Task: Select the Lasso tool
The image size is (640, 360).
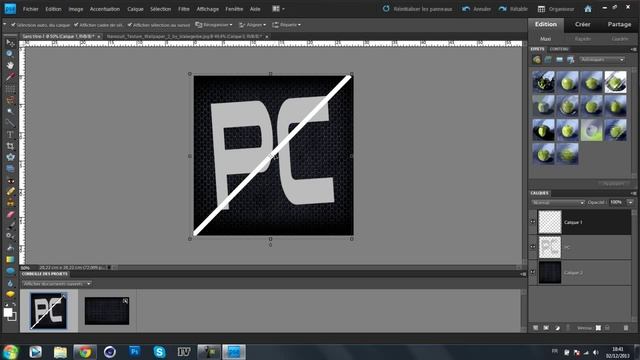Action: (10, 100)
